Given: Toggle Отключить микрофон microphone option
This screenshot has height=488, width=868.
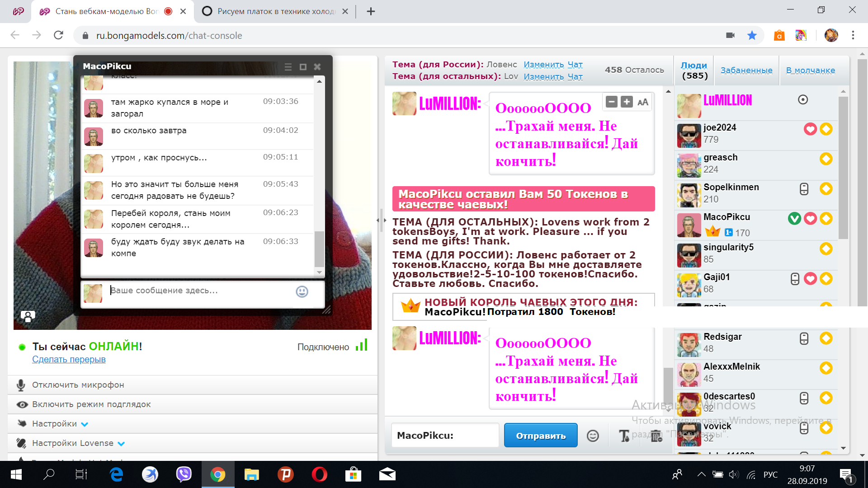Looking at the screenshot, I should [x=78, y=385].
